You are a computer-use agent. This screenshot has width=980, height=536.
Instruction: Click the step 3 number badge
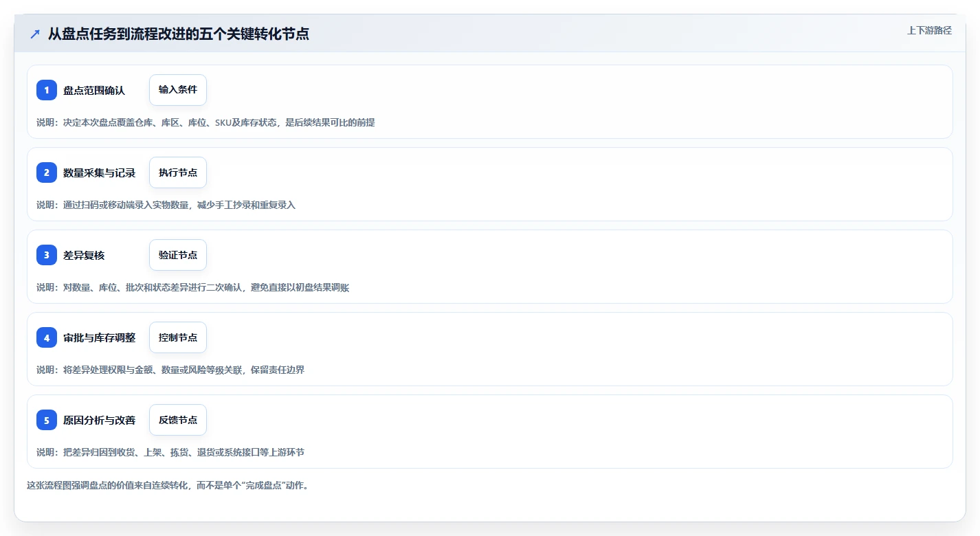point(47,255)
